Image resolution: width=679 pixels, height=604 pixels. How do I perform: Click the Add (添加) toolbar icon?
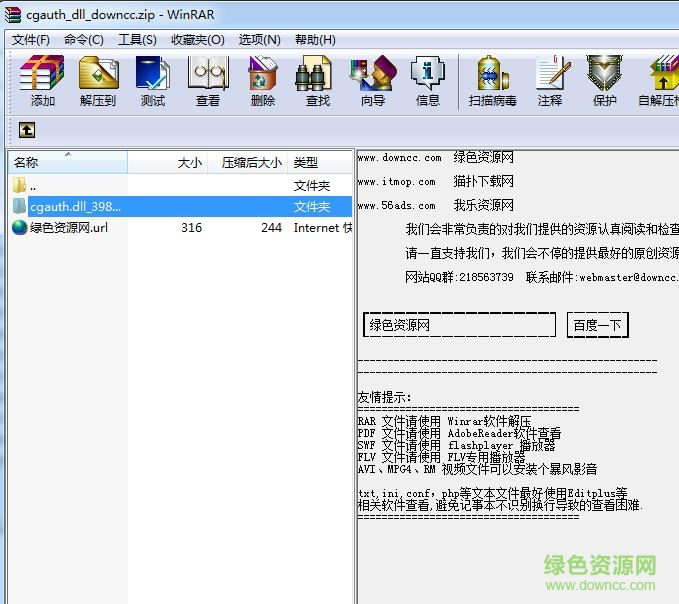(42, 81)
